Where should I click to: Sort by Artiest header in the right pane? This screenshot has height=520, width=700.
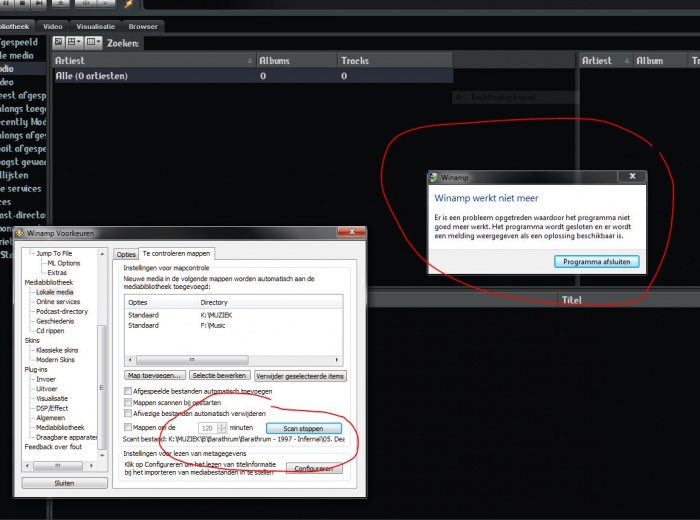(x=606, y=60)
